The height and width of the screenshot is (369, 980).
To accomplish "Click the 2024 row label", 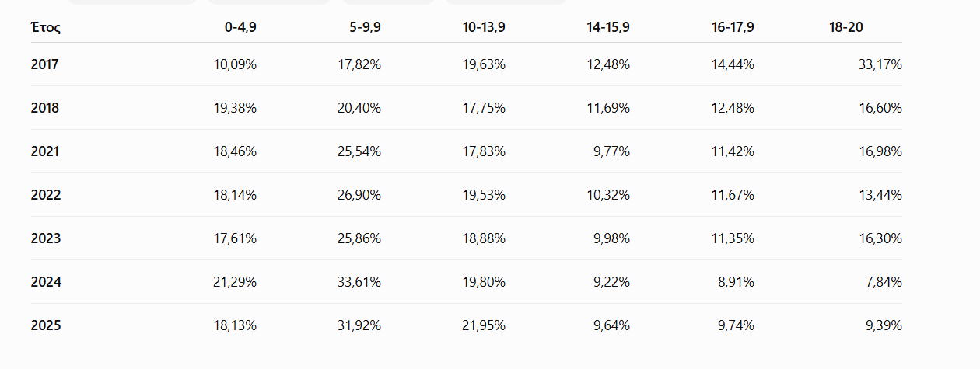I will coord(44,282).
